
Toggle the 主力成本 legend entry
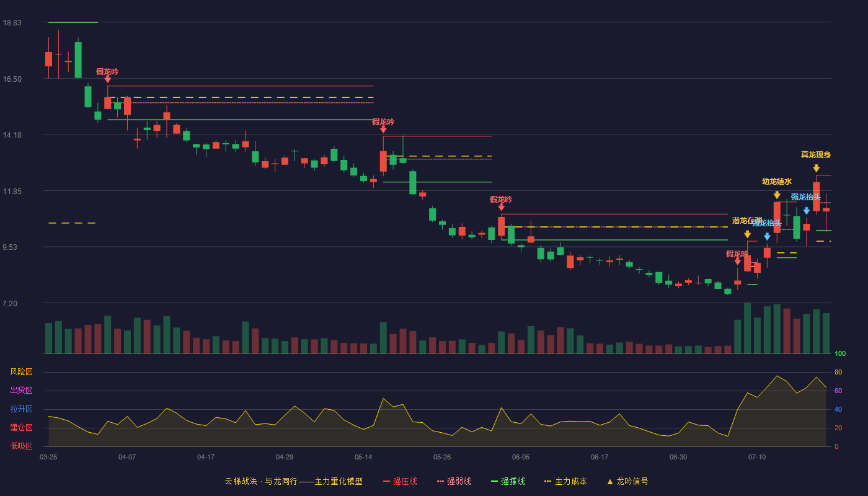pyautogui.click(x=565, y=481)
